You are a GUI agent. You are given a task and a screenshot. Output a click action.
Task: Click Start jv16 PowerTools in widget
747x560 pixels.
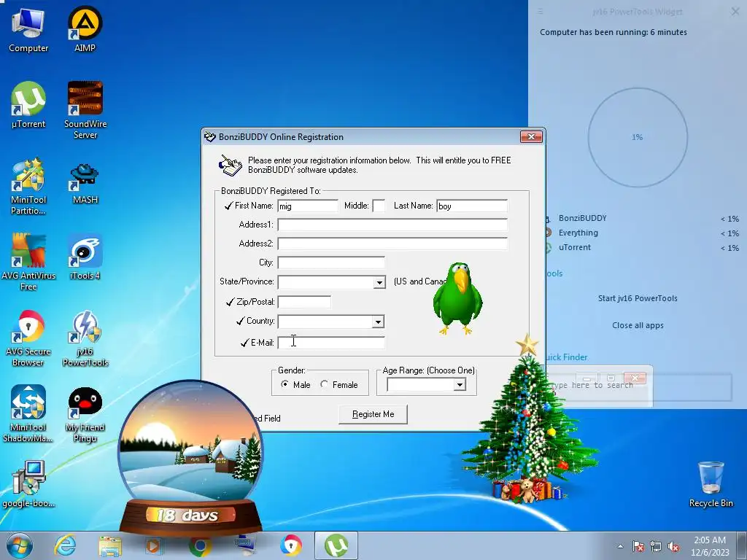tap(638, 298)
